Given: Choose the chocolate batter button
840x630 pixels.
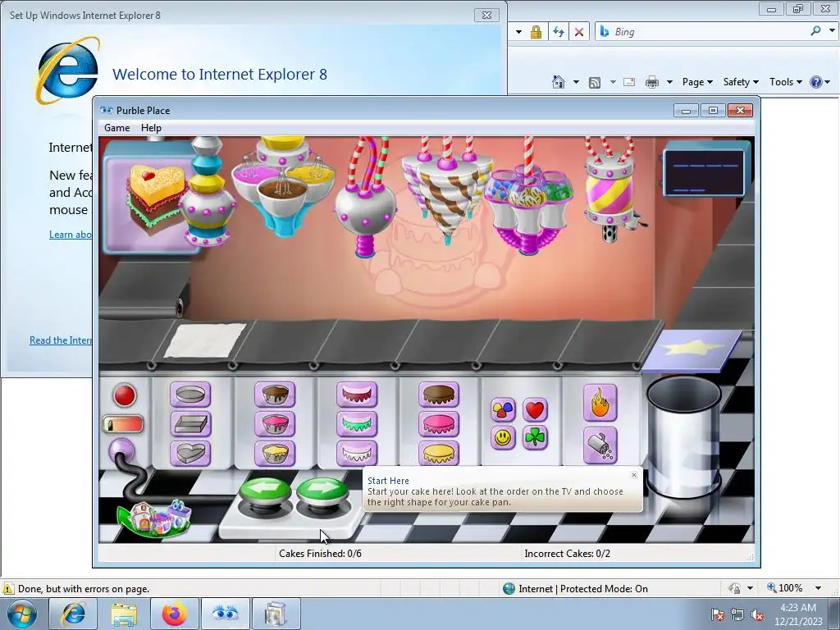Looking at the screenshot, I should pyautogui.click(x=275, y=395).
